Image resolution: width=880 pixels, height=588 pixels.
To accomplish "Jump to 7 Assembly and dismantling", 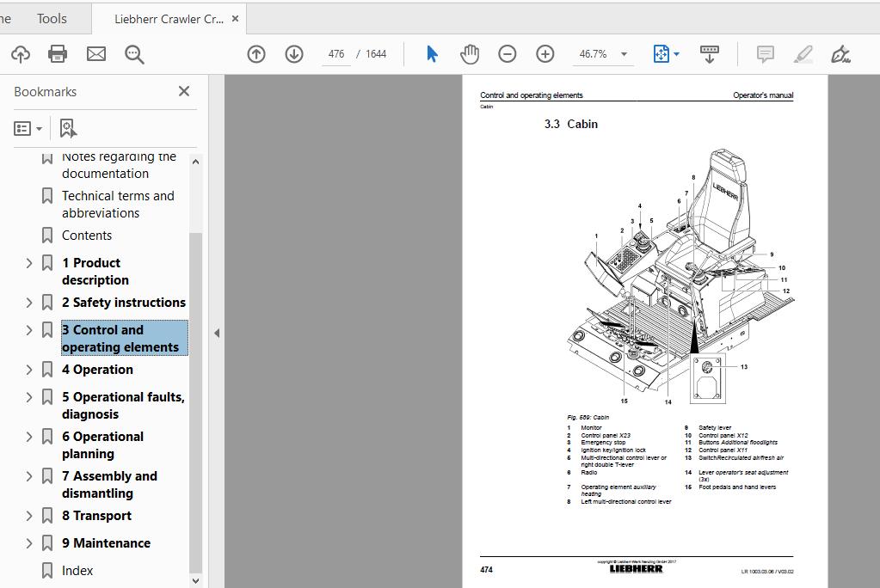I will point(109,485).
